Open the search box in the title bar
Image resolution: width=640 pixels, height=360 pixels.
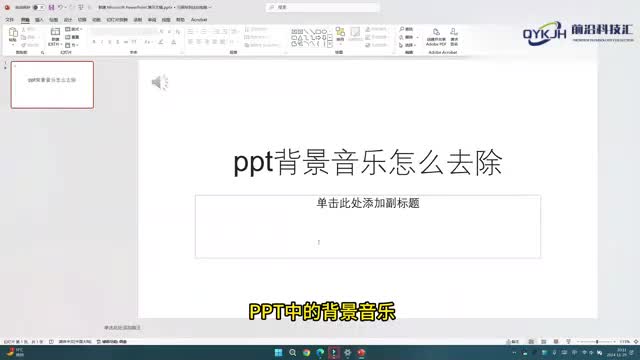click(322, 7)
